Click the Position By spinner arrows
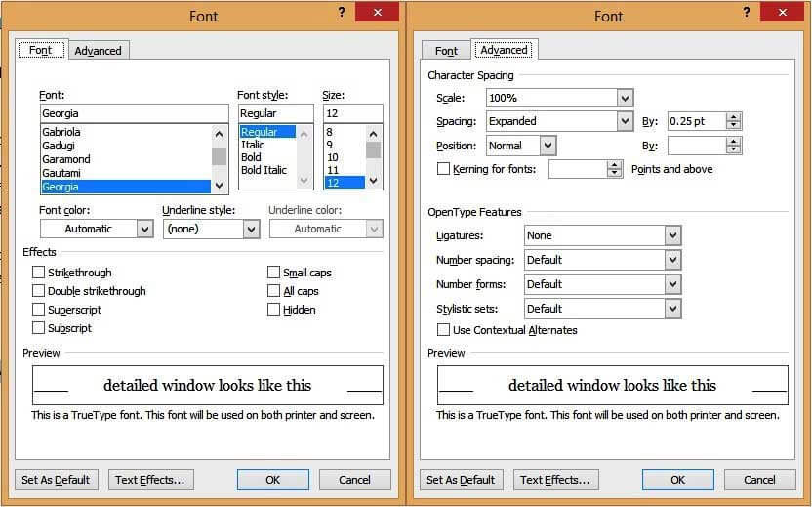Image resolution: width=812 pixels, height=507 pixels. click(x=733, y=146)
